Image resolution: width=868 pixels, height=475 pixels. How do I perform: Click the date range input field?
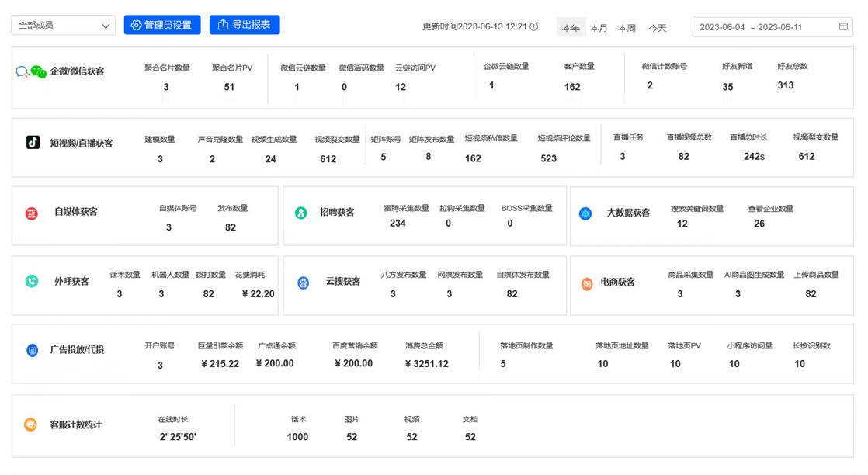[761, 27]
